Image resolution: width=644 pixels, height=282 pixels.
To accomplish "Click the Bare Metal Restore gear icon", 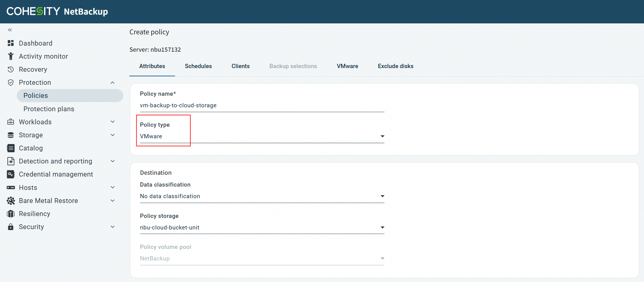I will pyautogui.click(x=11, y=201).
